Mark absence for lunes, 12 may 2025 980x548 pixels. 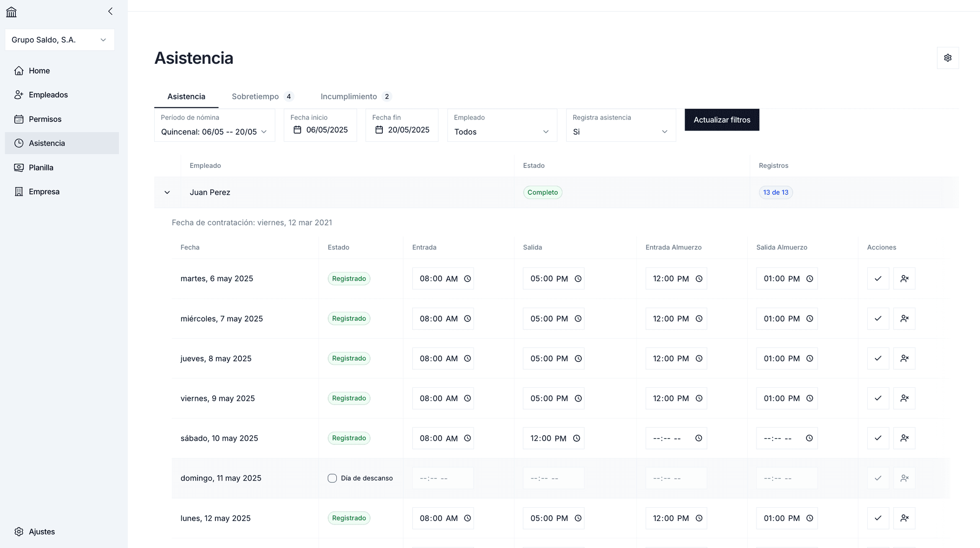904,518
